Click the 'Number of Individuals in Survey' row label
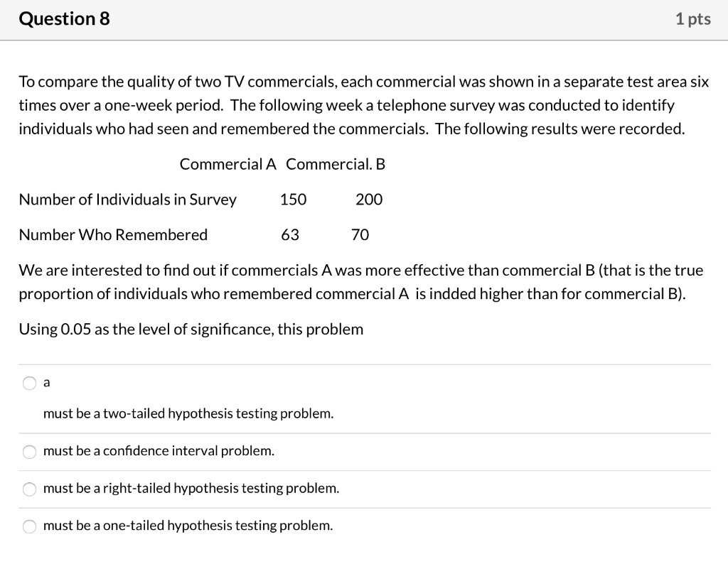This screenshot has width=728, height=564. [x=128, y=200]
